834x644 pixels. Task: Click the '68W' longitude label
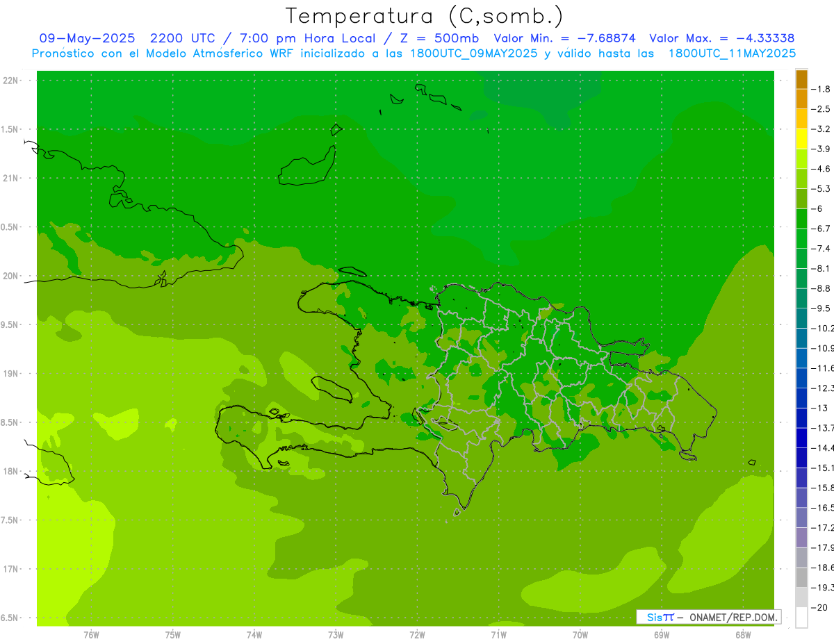tap(743, 634)
